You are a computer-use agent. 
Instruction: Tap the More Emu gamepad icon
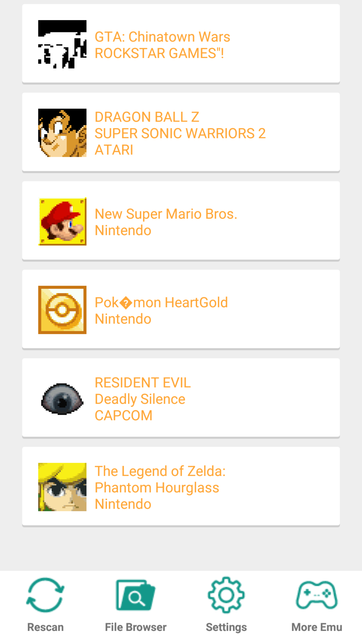pos(317,595)
